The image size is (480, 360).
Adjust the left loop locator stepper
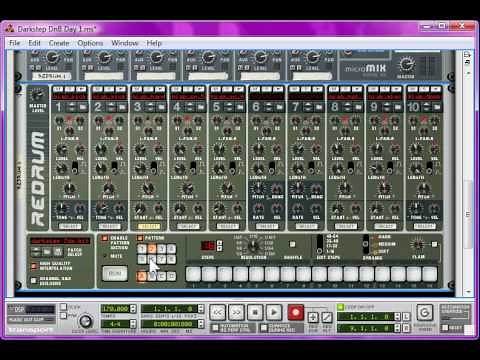397,317
